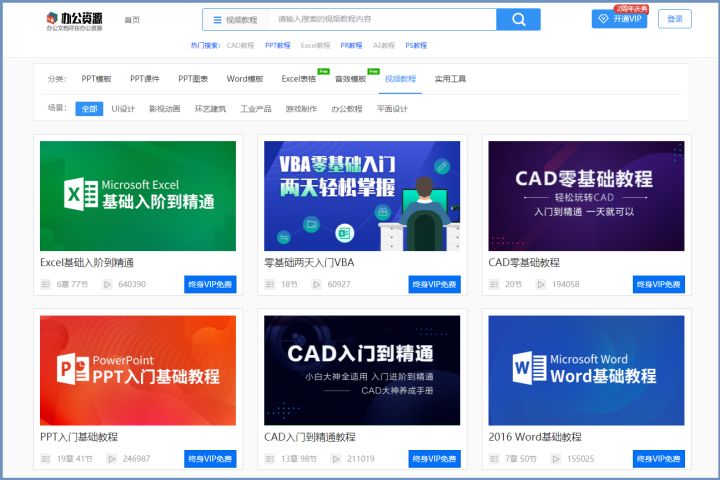Open the 视频教程 search category dropdown
The image size is (720, 480).
click(235, 20)
